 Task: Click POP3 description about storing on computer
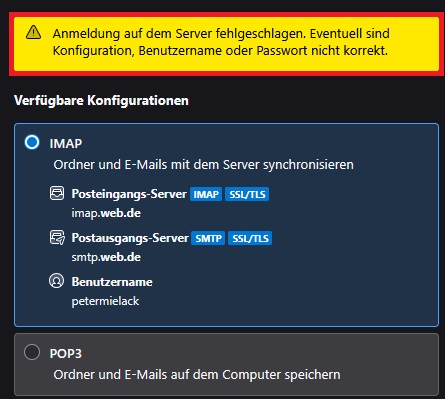[197, 375]
